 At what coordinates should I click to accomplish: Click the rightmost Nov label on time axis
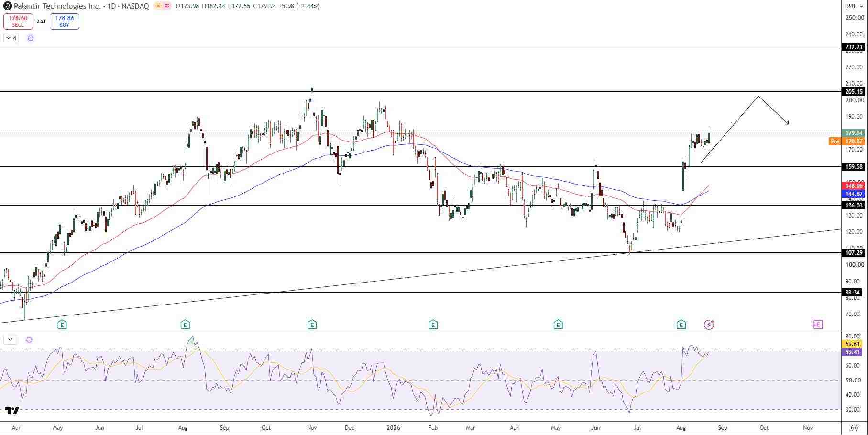point(808,428)
